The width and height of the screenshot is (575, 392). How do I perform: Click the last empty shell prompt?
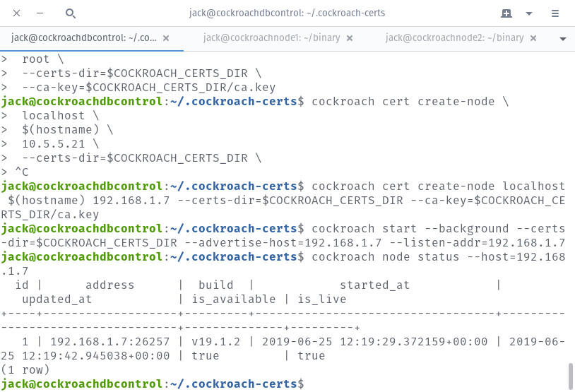tap(153, 384)
